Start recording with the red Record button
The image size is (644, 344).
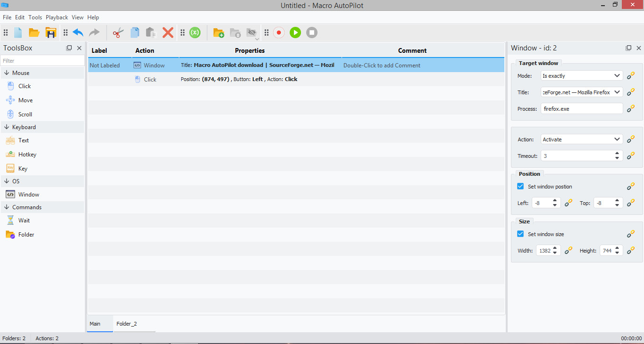tap(279, 33)
